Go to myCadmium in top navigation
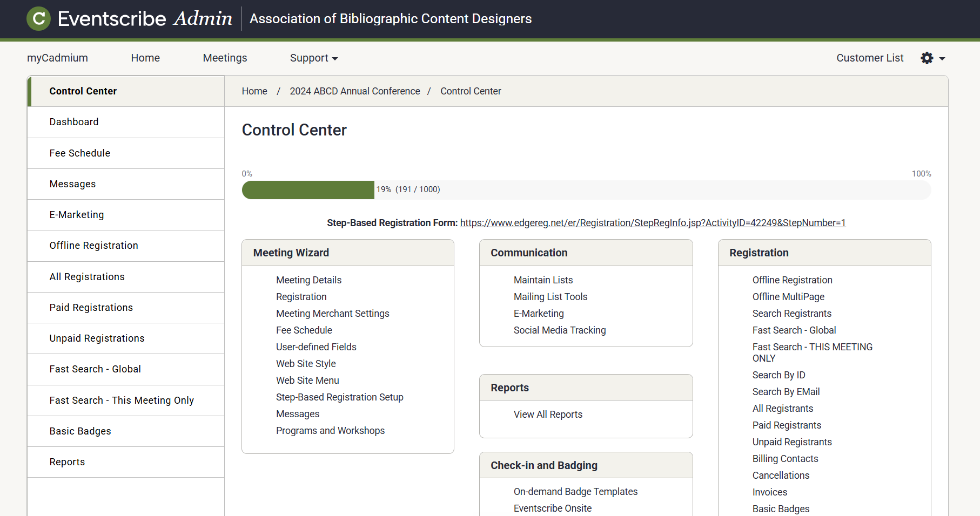Viewport: 980px width, 516px height. tap(57, 58)
